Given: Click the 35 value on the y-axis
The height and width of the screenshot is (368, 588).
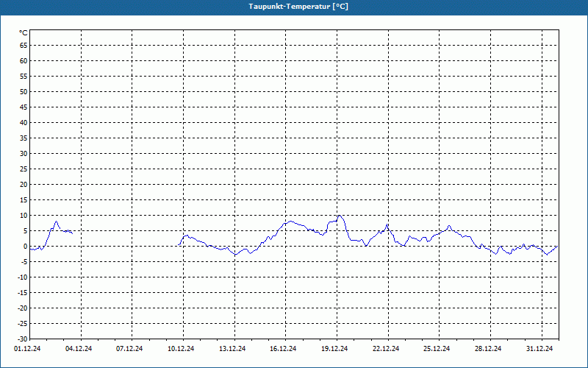Looking at the screenshot, I should (24, 138).
